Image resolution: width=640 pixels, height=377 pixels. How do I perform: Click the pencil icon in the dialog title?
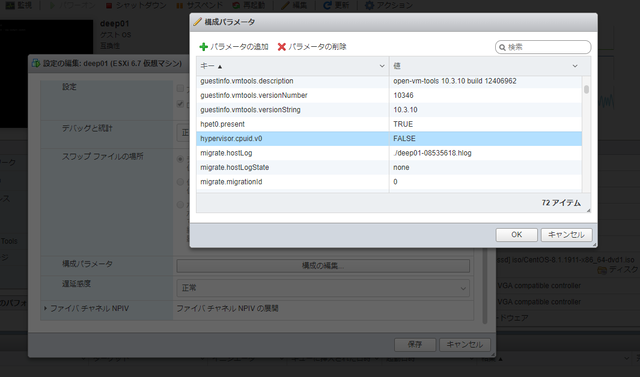pyautogui.click(x=198, y=22)
